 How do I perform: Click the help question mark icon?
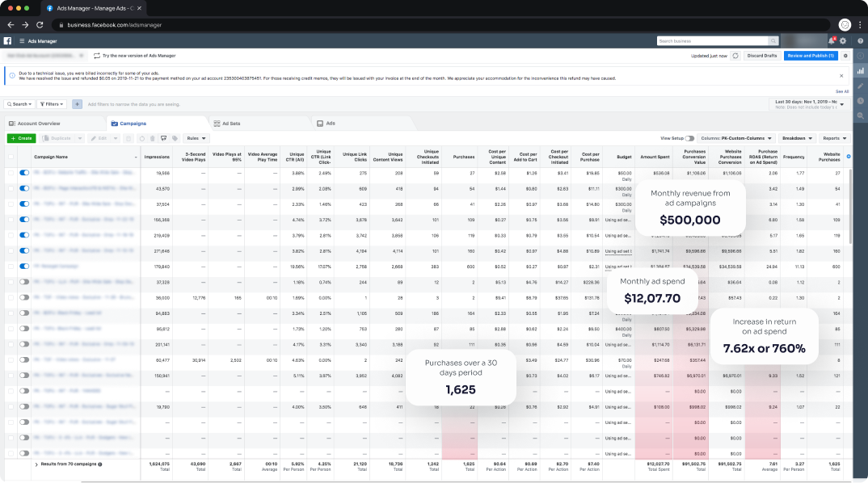860,40
